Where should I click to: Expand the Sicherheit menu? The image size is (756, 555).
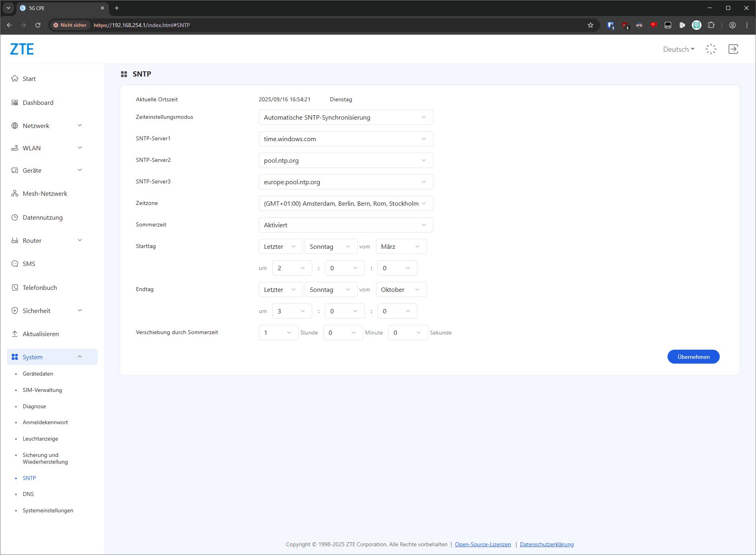pos(52,311)
